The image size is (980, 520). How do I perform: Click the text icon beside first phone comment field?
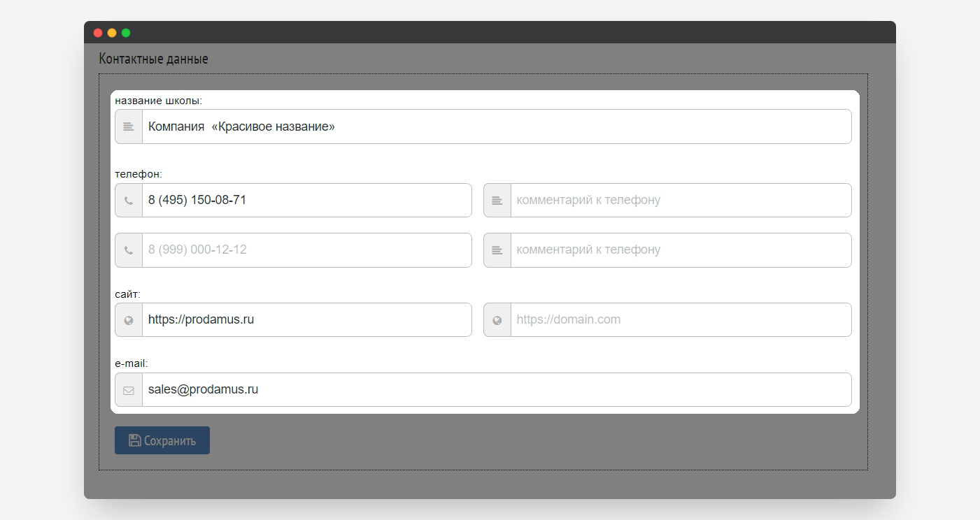[x=497, y=201]
